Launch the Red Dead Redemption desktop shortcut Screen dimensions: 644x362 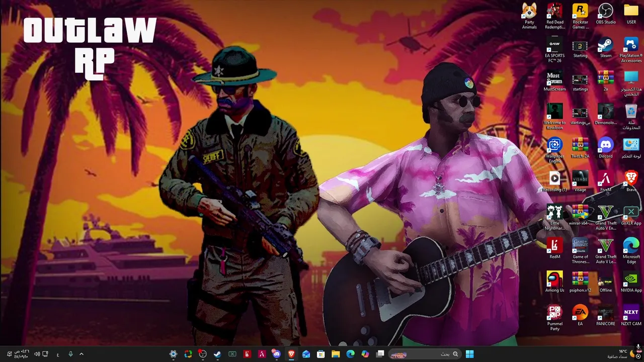pyautogui.click(x=555, y=16)
